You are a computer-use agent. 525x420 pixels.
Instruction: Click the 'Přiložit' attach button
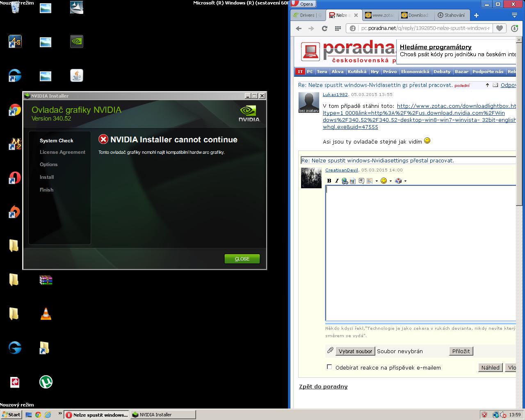click(x=461, y=351)
